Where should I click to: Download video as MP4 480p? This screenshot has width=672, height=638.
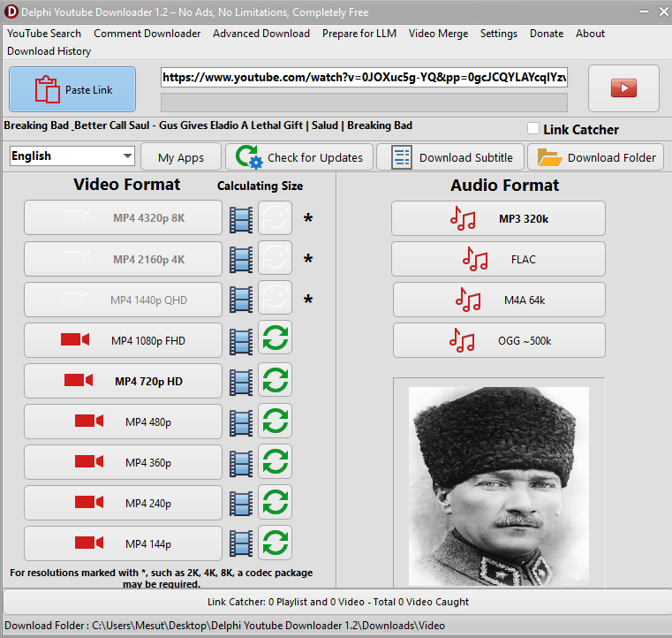tap(123, 422)
